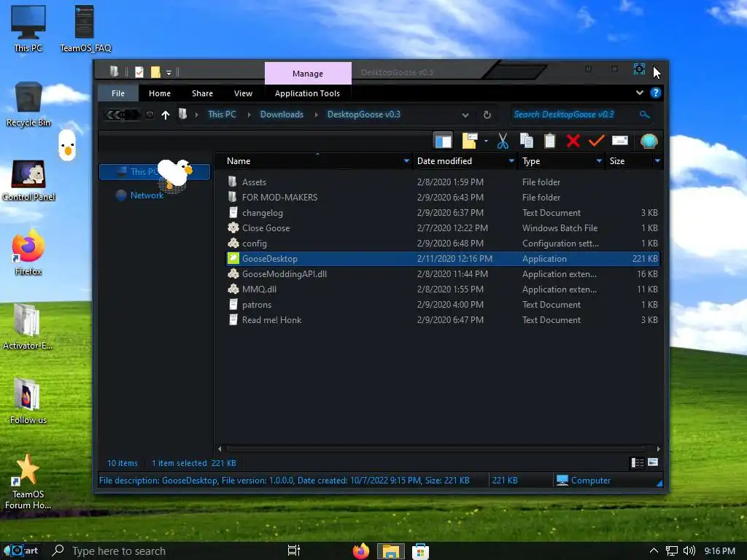This screenshot has height=560, width=747.
Task: Open address bar history dropdown
Action: pyautogui.click(x=465, y=114)
